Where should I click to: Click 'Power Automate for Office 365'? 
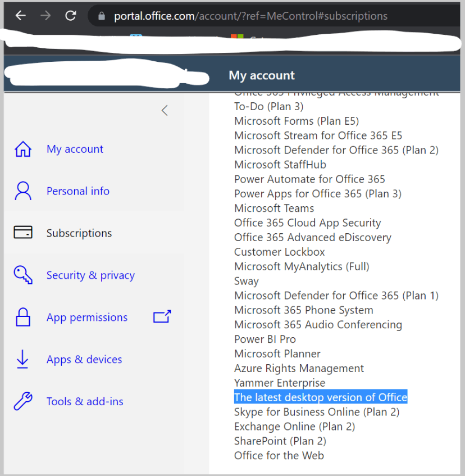309,179
